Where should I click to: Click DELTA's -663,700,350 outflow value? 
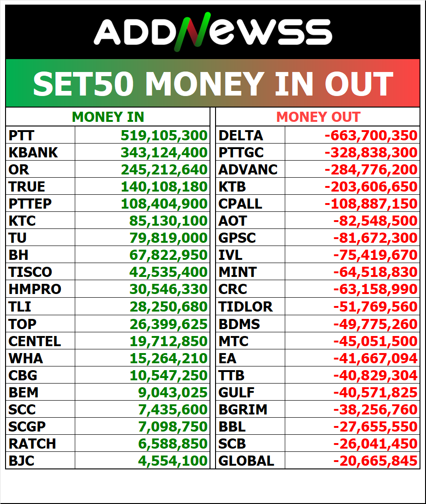tap(371, 135)
